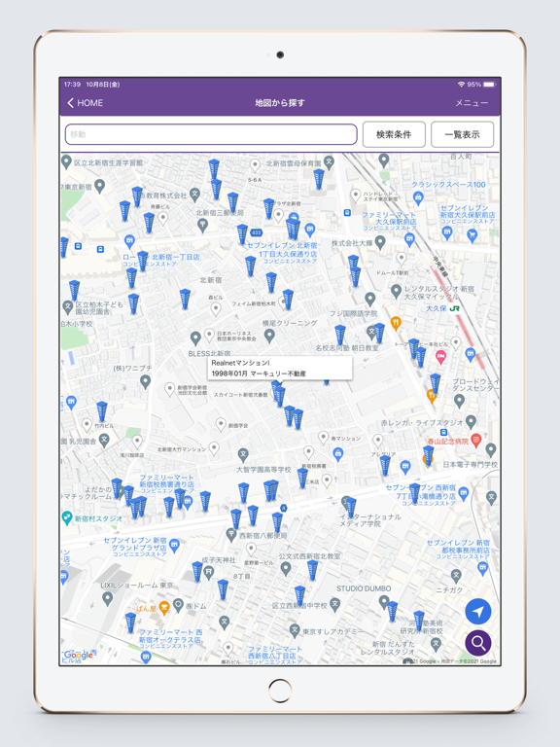Focus the 移動 search field

coord(211,134)
